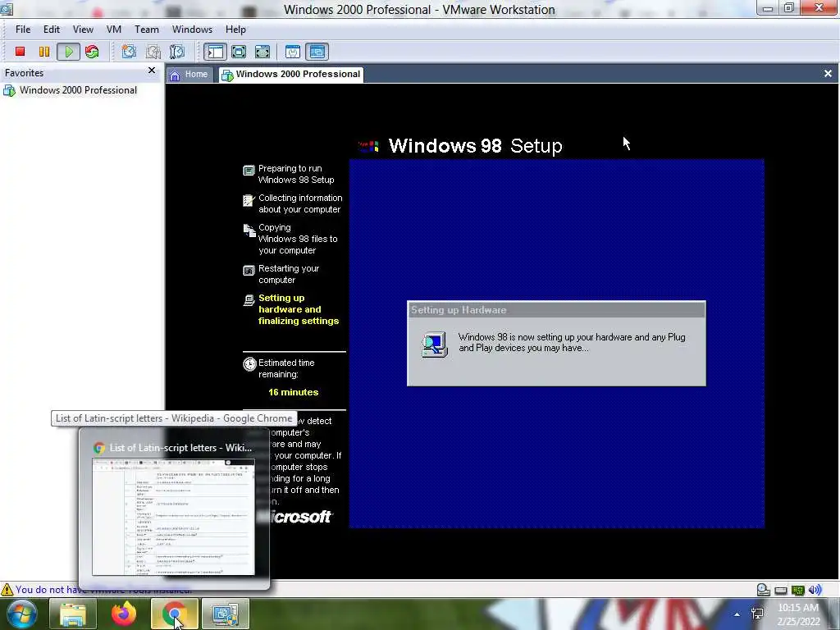Screen dimensions: 840x630
Task: Toggle the sidebar panel view icon
Action: 216,52
